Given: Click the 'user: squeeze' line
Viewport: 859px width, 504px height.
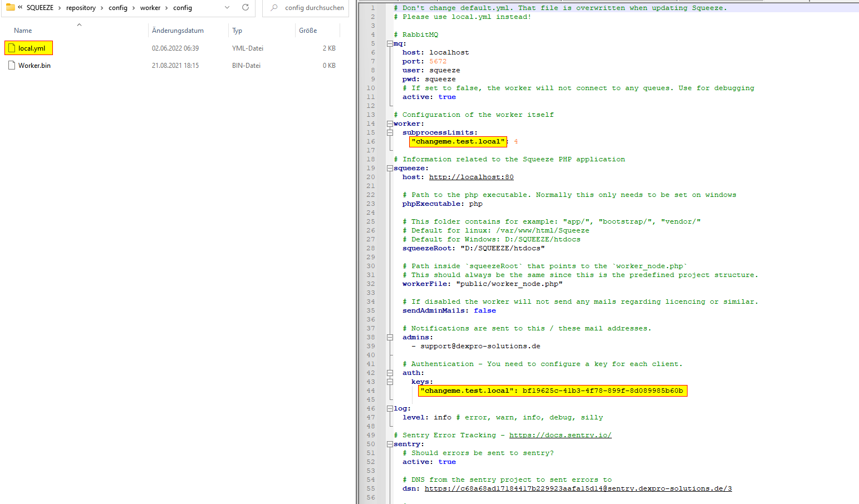Looking at the screenshot, I should (x=431, y=70).
